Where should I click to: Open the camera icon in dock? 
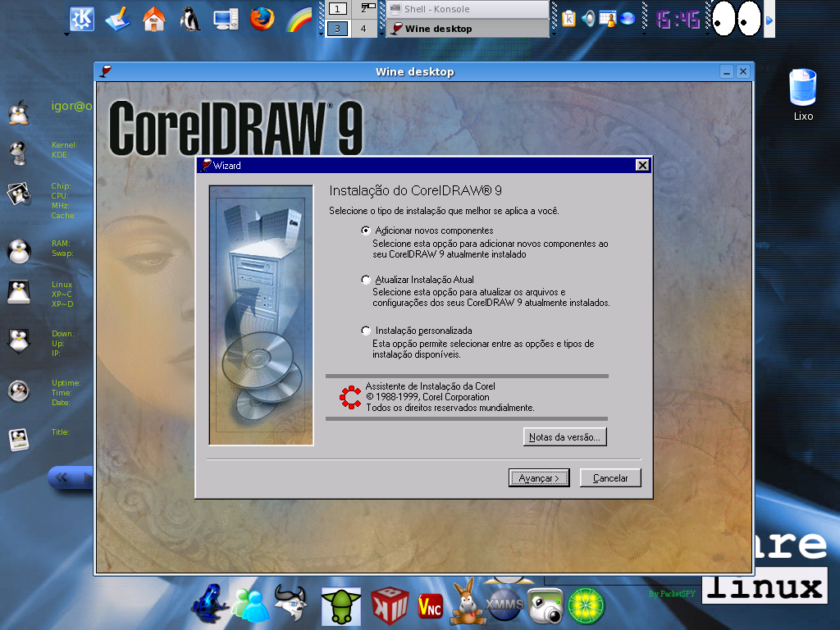(546, 606)
